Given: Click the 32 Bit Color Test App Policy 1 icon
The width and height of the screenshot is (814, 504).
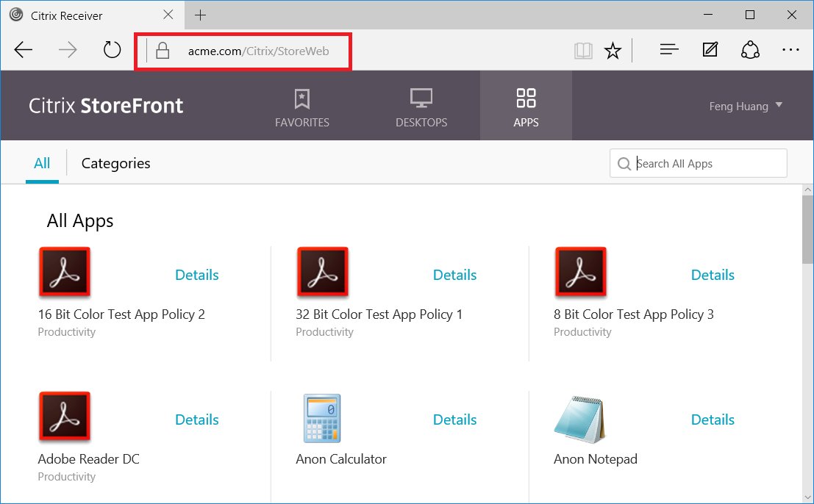Looking at the screenshot, I should click(x=322, y=272).
